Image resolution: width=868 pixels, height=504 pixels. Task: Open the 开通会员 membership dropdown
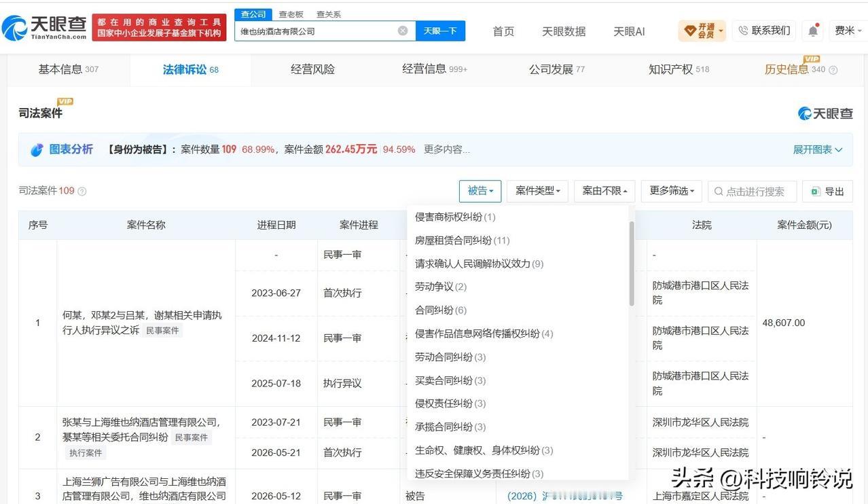tap(702, 31)
